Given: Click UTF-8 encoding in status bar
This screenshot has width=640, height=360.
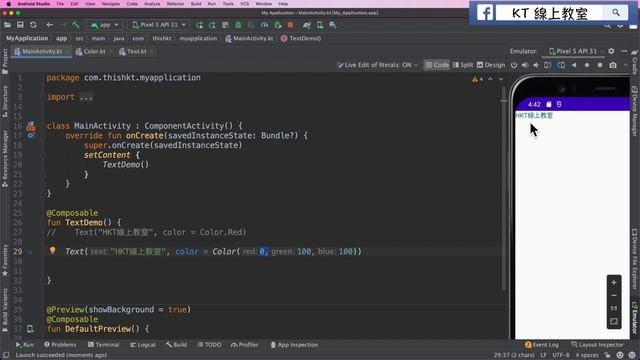Looking at the screenshot, I should pos(561,355).
